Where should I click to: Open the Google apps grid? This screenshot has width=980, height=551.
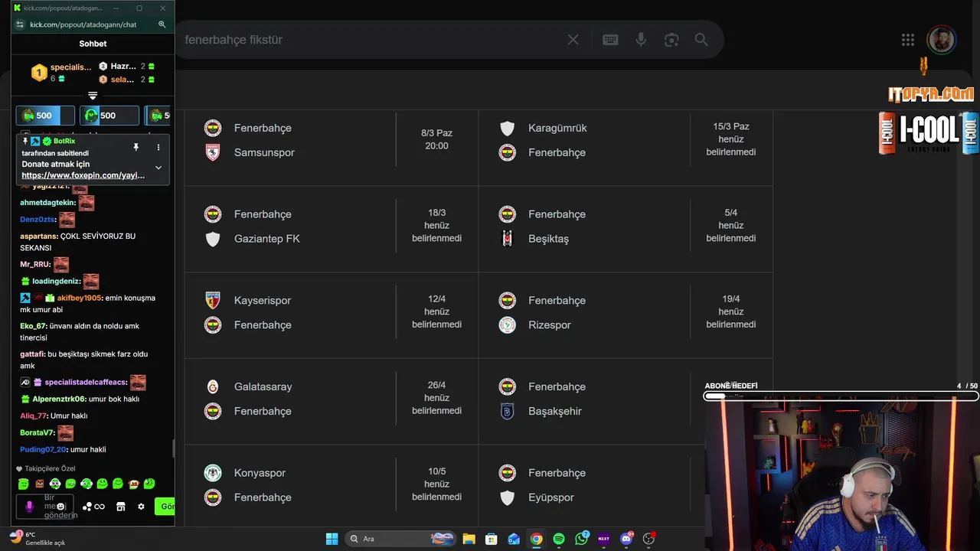(908, 40)
